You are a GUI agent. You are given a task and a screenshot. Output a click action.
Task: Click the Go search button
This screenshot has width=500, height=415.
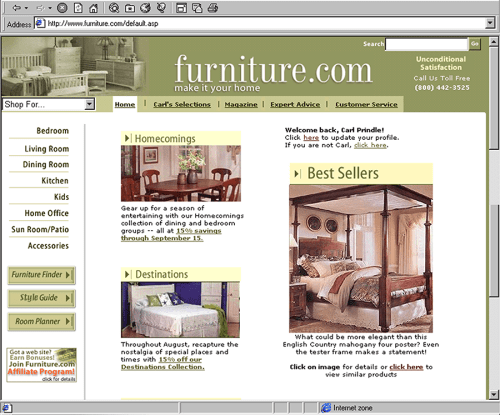pos(475,44)
